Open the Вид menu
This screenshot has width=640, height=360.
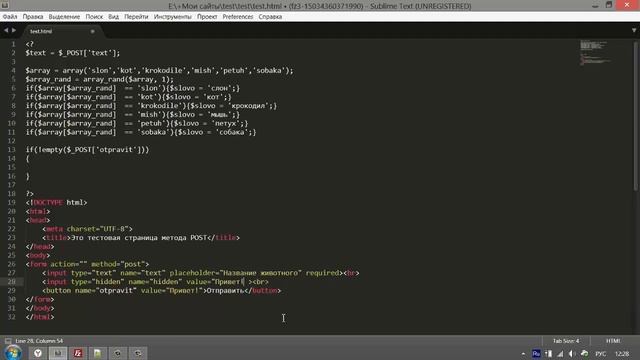pyautogui.click(x=113, y=17)
